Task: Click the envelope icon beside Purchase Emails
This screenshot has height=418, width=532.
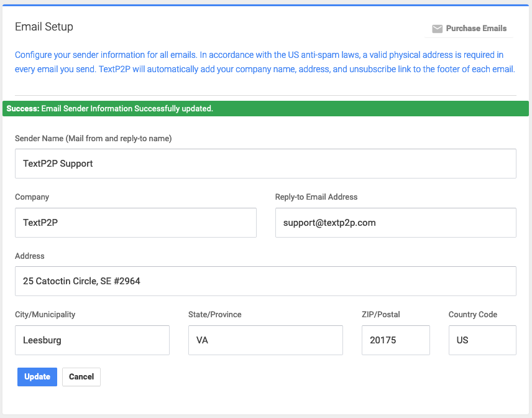Action: 437,29
